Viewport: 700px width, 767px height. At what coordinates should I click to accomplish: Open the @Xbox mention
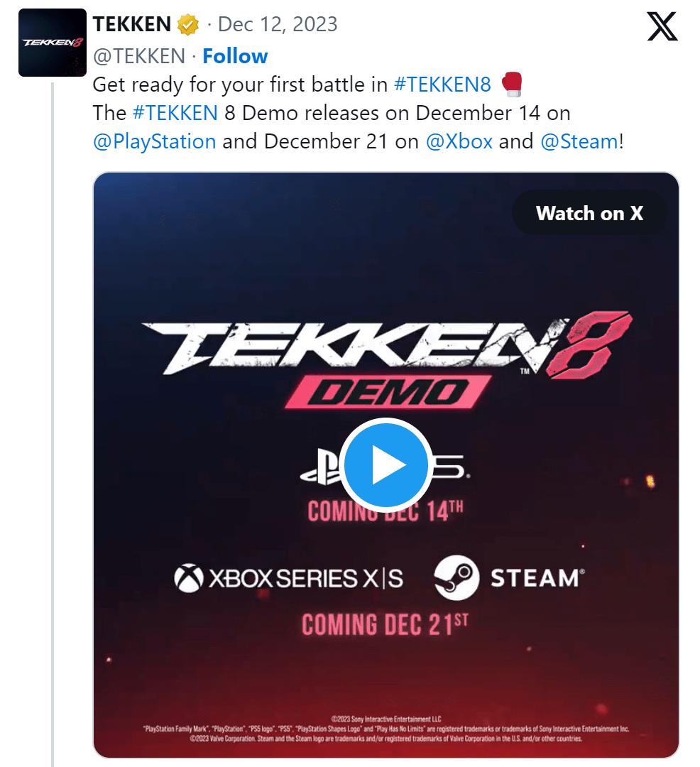click(x=459, y=141)
